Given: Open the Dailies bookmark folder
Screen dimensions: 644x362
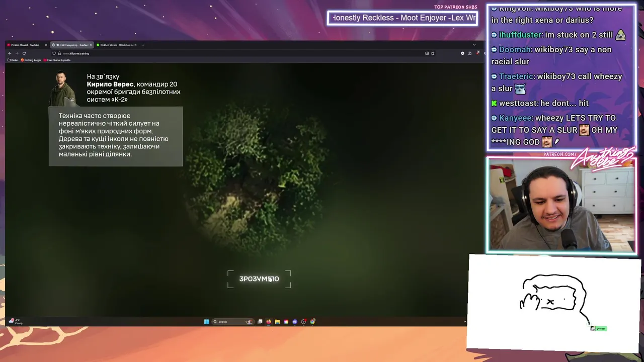Looking at the screenshot, I should click(x=13, y=60).
